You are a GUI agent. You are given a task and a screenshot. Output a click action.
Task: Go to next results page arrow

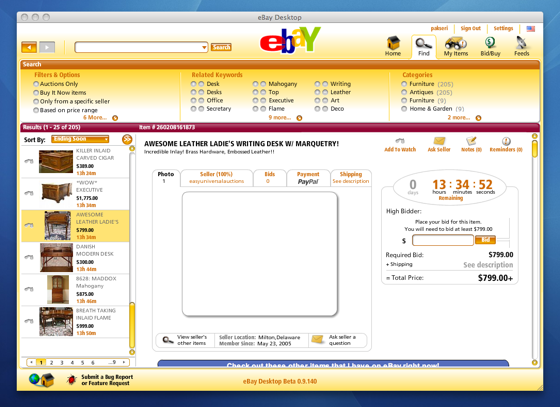click(124, 362)
